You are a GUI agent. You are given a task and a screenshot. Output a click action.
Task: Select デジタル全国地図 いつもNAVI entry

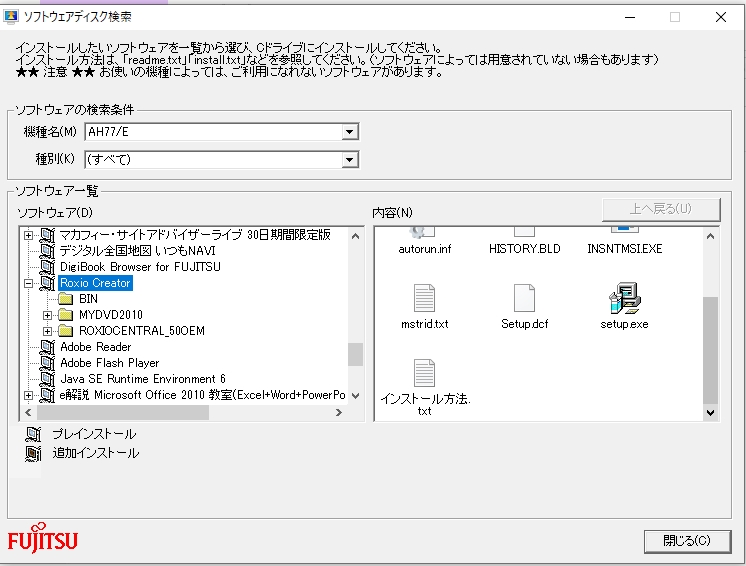pos(137,251)
